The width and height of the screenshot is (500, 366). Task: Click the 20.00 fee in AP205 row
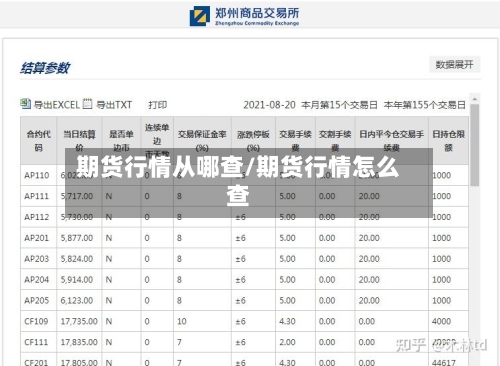pos(369,300)
